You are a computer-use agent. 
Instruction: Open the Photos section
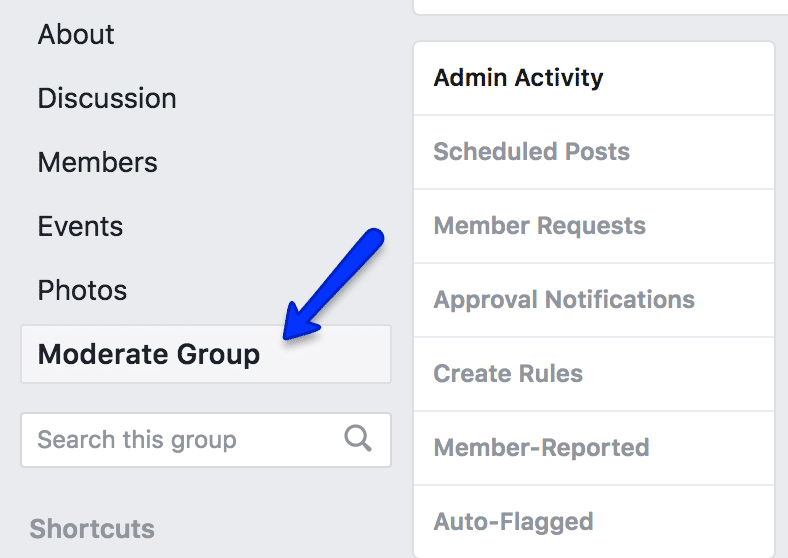click(82, 290)
